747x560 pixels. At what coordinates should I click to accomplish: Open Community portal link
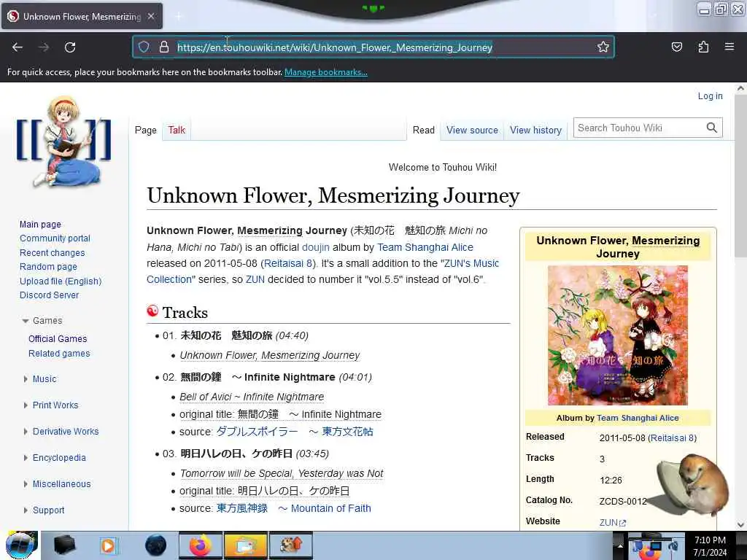tap(55, 238)
